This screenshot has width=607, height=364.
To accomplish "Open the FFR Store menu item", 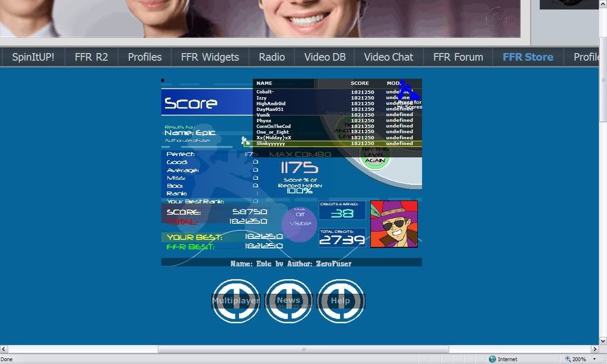I will click(527, 57).
